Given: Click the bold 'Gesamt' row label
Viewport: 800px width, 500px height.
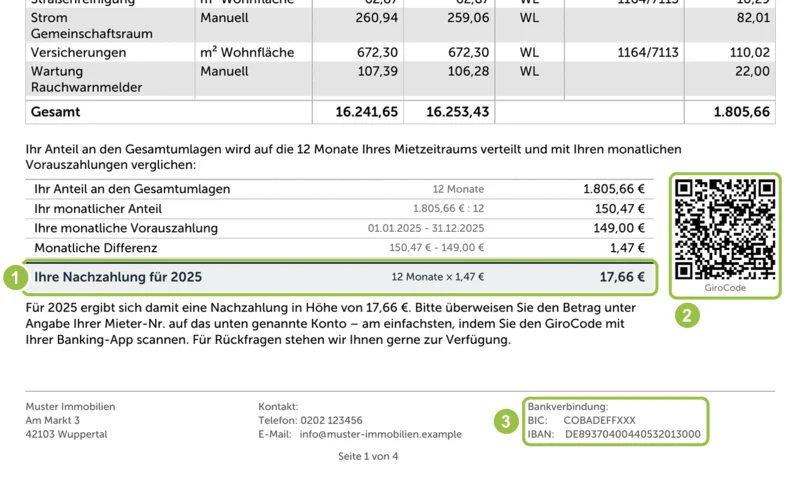Looking at the screenshot, I should coord(55,112).
